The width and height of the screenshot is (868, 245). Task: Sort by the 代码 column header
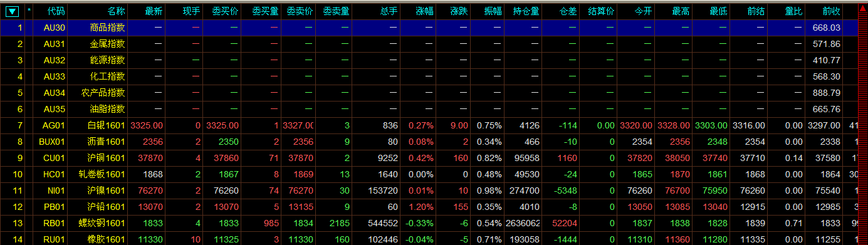pyautogui.click(x=56, y=11)
